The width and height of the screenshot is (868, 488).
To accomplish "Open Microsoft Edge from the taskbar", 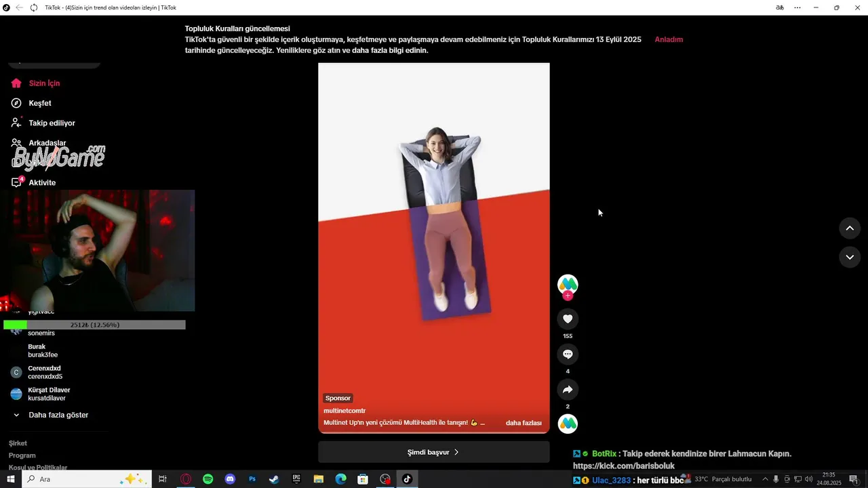I will coord(340,479).
